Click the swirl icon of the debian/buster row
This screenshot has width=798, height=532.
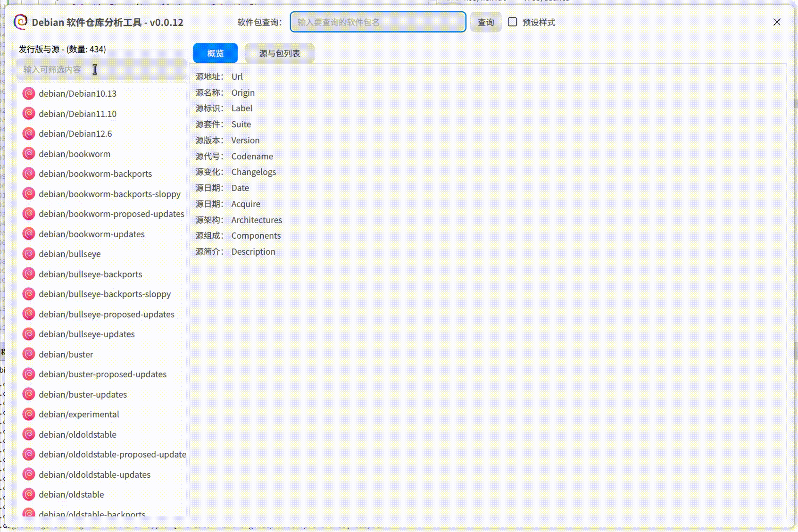tap(29, 354)
